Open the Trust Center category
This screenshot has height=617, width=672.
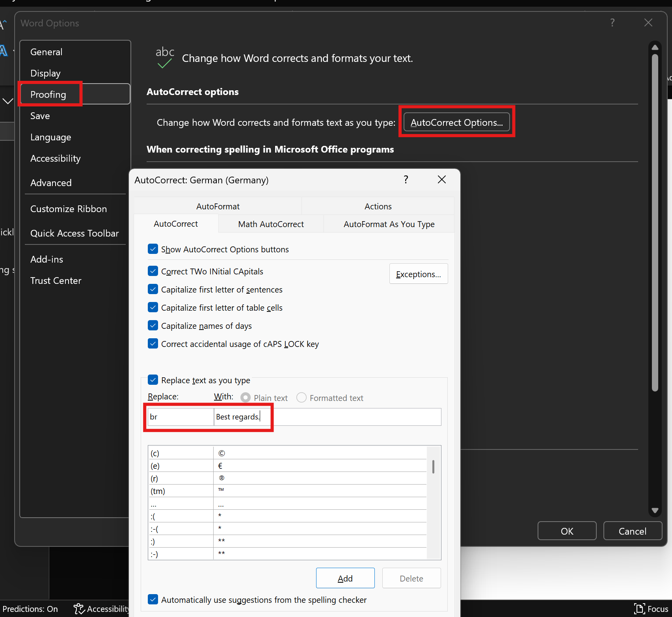tap(75, 281)
